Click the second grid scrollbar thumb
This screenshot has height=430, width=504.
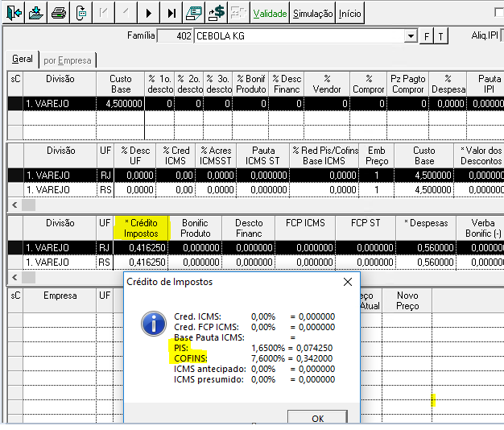(28, 205)
